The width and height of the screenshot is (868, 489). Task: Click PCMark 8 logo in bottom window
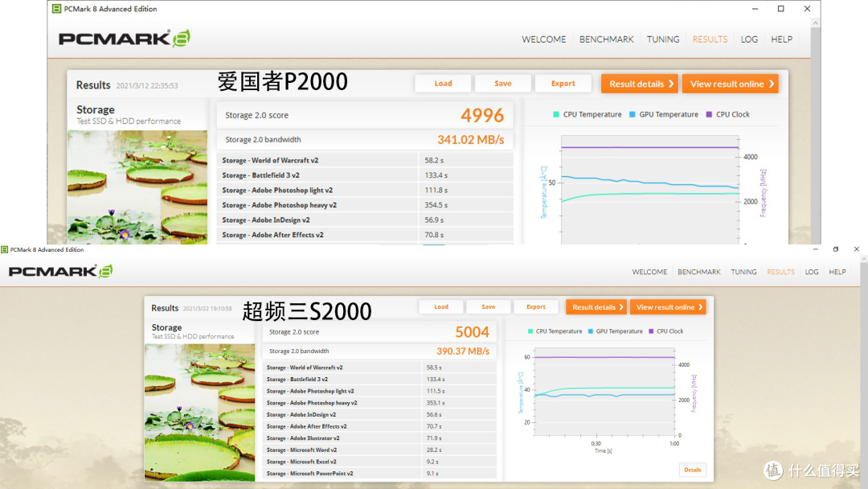[x=60, y=271]
